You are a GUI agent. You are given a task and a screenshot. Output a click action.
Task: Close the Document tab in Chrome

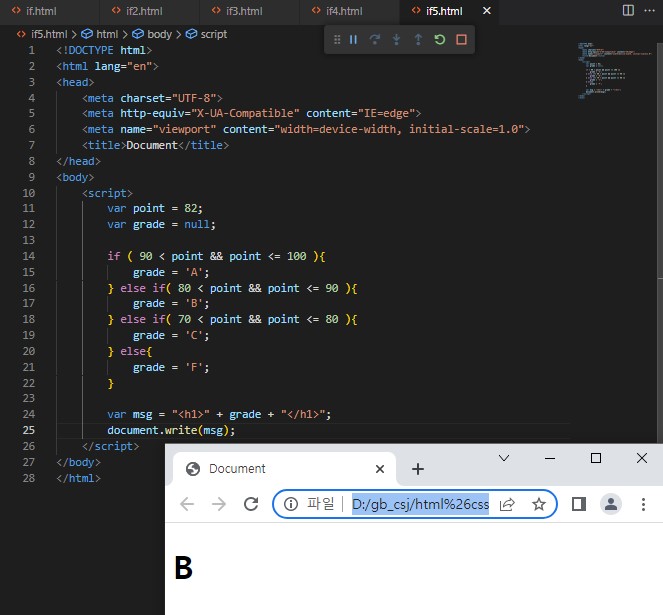pyautogui.click(x=380, y=469)
